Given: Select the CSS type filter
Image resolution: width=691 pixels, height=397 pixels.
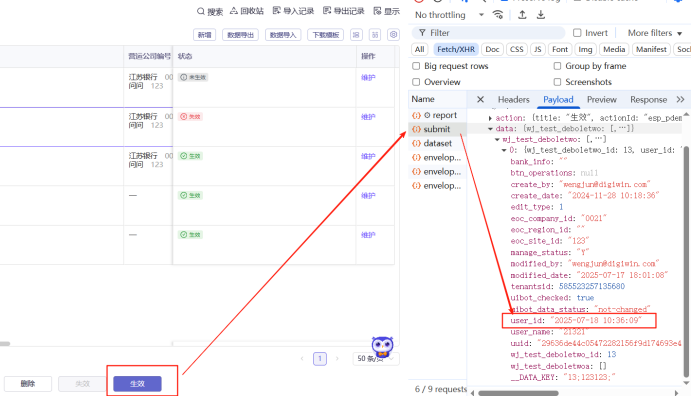Looking at the screenshot, I should click(516, 49).
